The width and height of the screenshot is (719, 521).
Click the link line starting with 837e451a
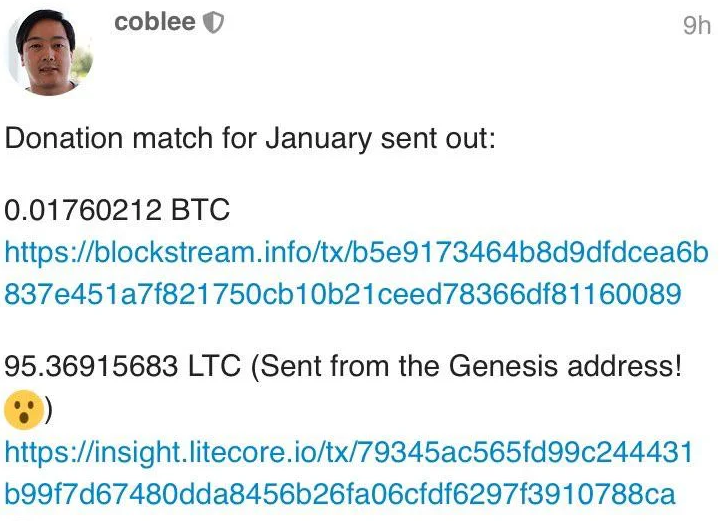point(343,294)
